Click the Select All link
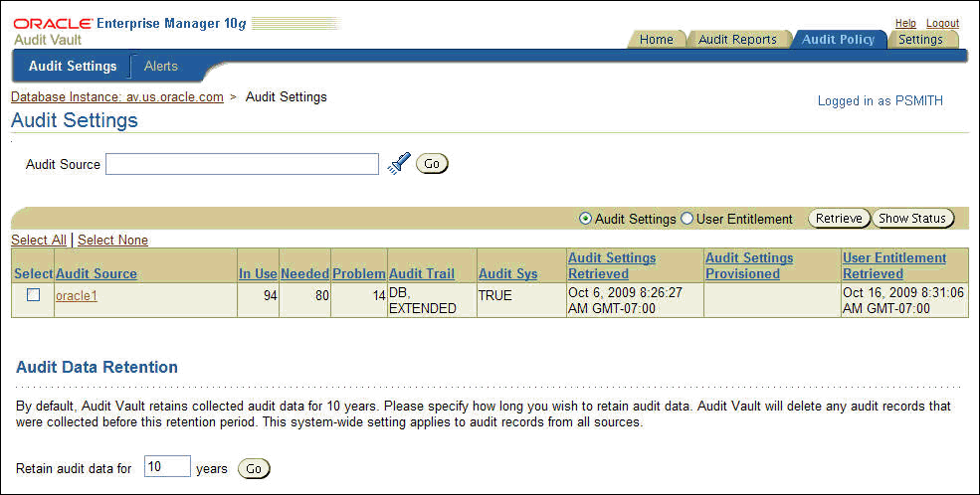 (39, 240)
